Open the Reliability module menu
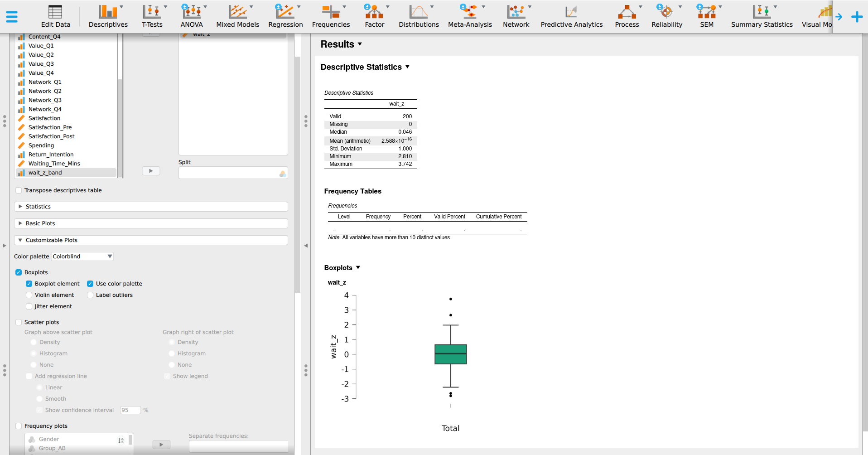 (x=667, y=16)
